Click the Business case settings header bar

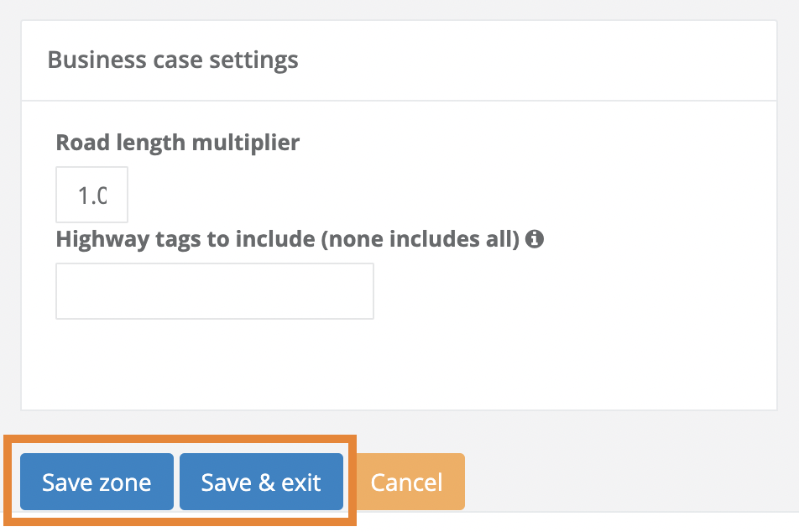[504, 60]
